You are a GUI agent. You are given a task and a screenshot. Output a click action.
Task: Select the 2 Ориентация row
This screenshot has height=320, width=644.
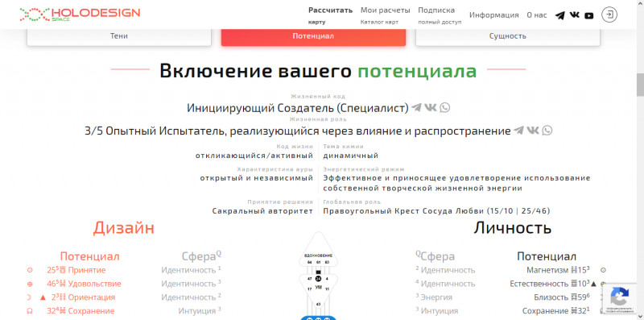pos(83,297)
